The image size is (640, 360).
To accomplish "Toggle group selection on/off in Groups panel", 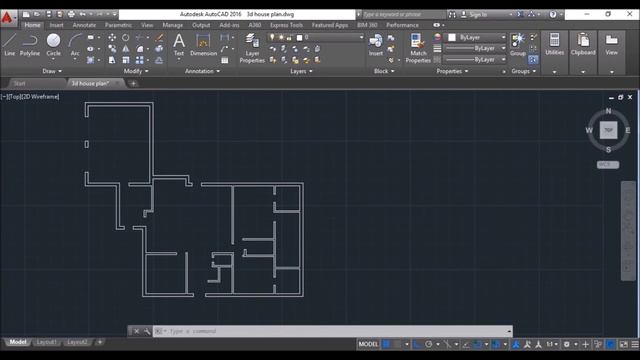I will pos(533,60).
